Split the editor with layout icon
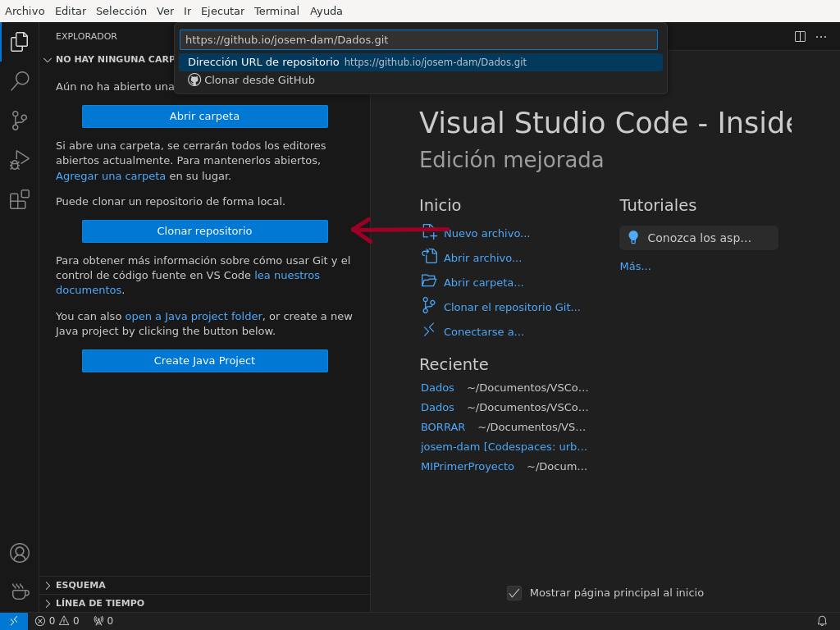Viewport: 840px width, 630px height. click(800, 36)
